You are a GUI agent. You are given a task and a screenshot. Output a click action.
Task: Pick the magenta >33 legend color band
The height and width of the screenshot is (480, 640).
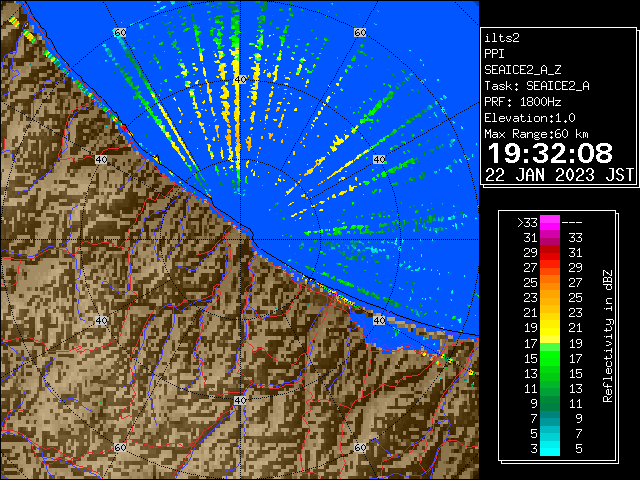point(550,222)
